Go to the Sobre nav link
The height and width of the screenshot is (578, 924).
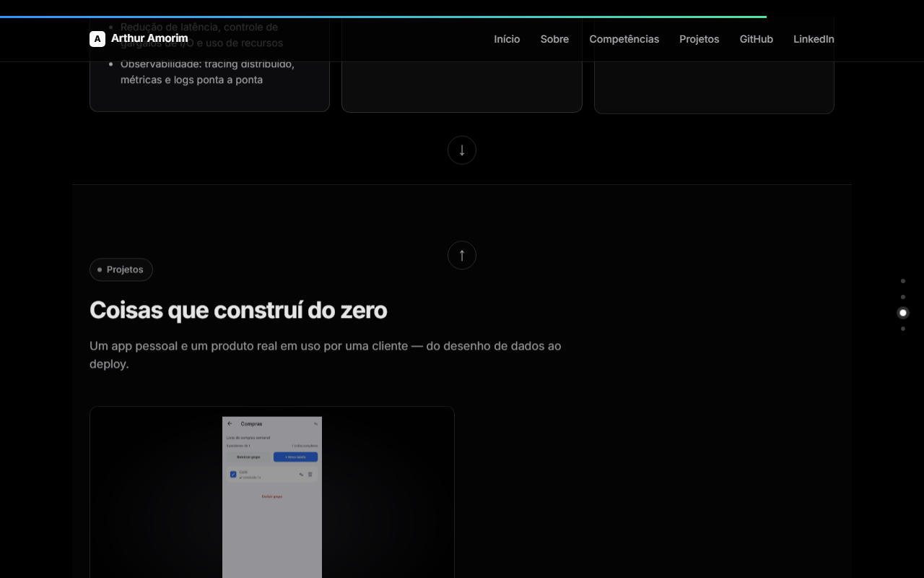554,39
